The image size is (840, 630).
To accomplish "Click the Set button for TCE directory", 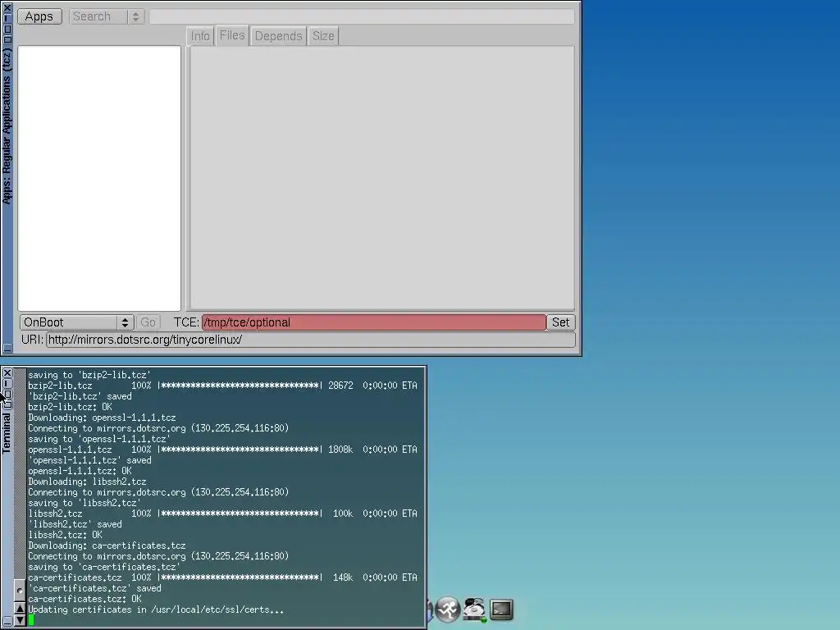I will point(560,322).
